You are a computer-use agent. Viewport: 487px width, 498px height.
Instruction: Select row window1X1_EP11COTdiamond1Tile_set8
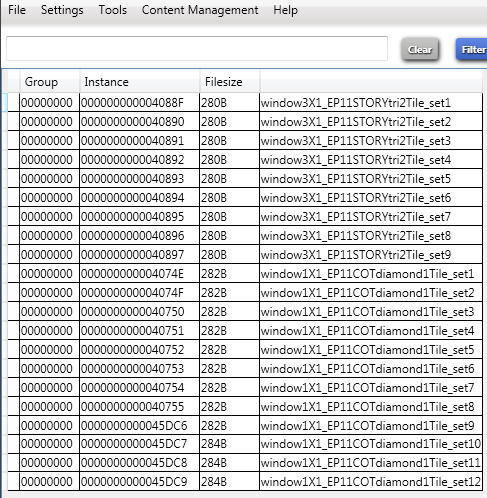(x=245, y=407)
